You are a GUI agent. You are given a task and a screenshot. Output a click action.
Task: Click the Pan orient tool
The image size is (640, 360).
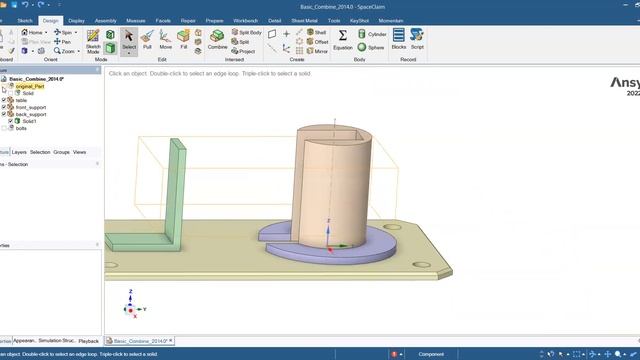[62, 42]
